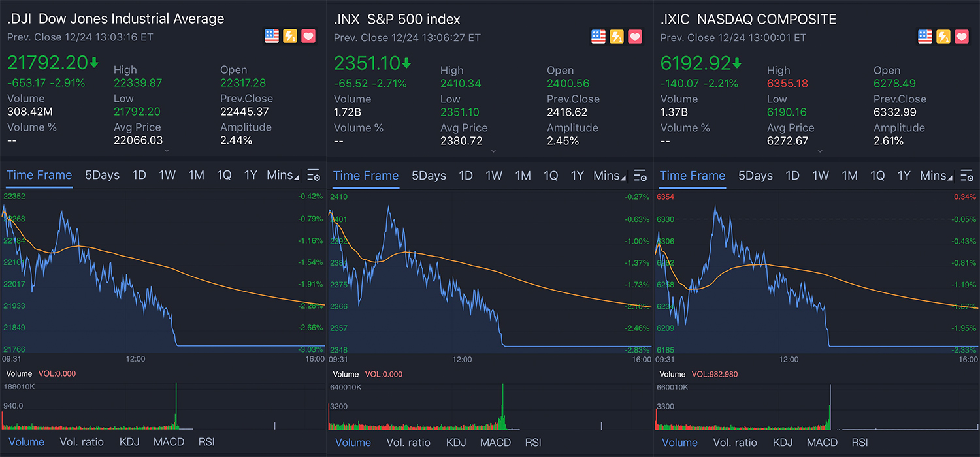Open chart settings icon in NASDAQ panel

pyautogui.click(x=967, y=175)
